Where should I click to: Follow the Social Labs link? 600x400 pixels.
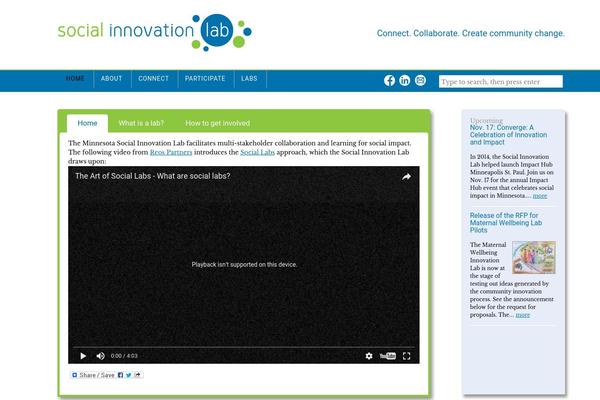pyautogui.click(x=258, y=152)
